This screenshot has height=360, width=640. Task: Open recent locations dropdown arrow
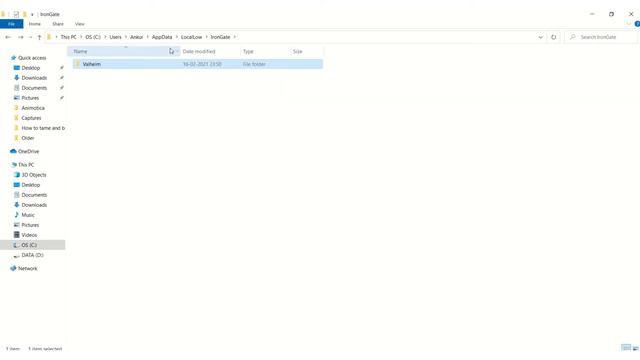(30, 37)
